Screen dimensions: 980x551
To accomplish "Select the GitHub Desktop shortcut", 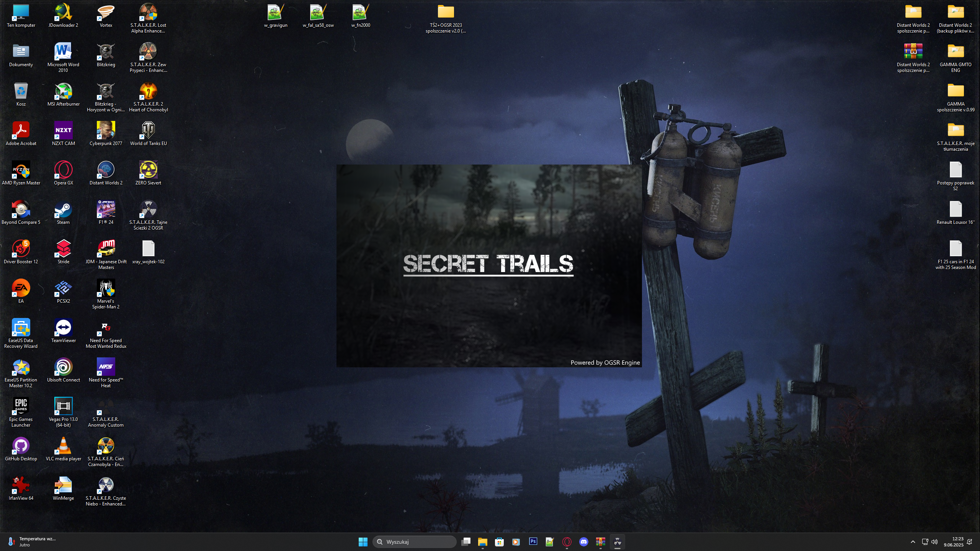I will [21, 448].
